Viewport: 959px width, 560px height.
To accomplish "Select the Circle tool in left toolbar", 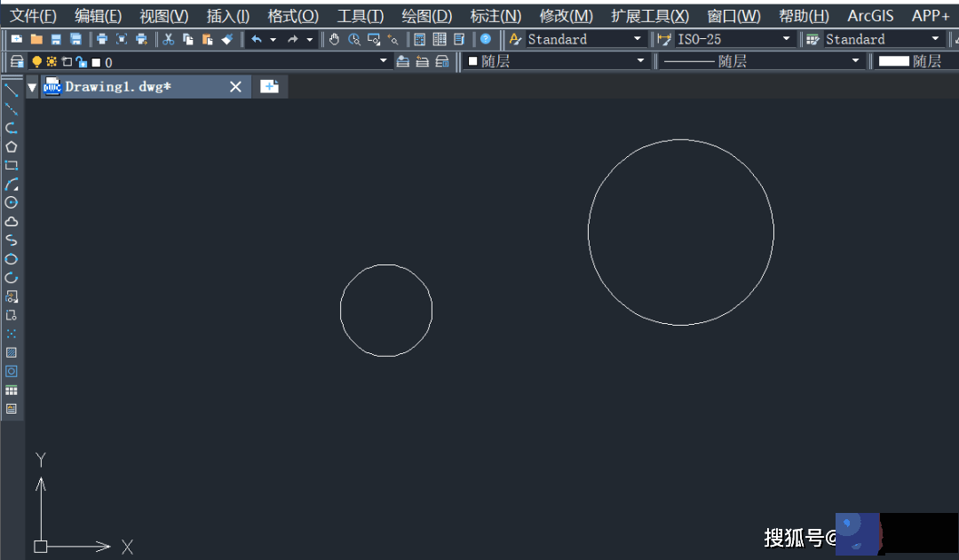I will 11,202.
